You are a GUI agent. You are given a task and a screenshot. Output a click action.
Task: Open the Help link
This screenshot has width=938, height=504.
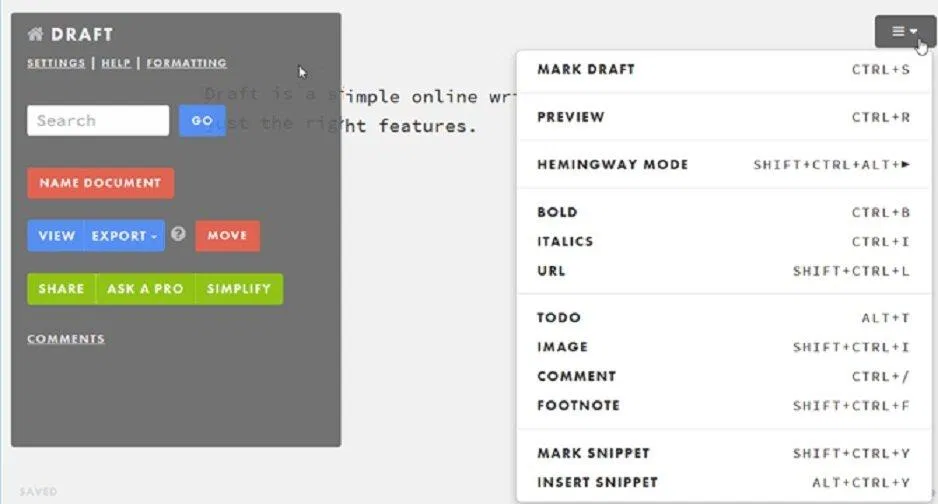coord(116,63)
